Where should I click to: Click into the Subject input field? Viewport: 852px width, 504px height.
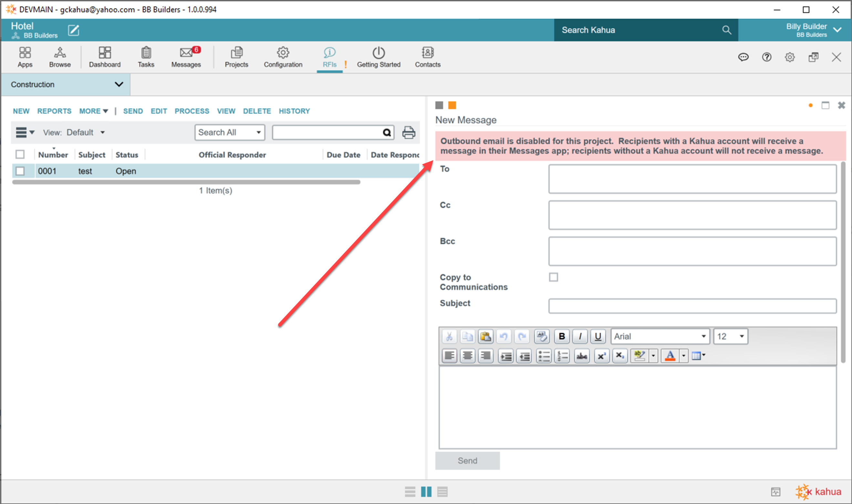pyautogui.click(x=692, y=306)
